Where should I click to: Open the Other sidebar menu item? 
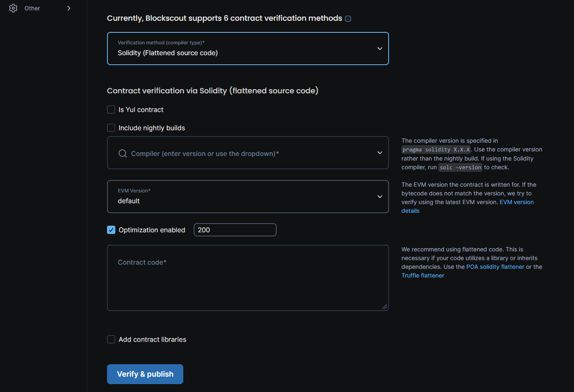point(40,8)
